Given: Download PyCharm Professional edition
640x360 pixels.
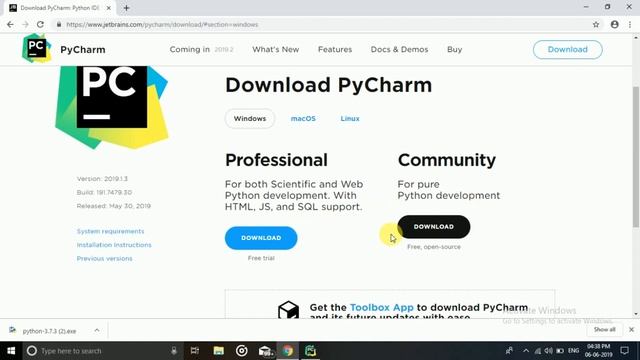Looking at the screenshot, I should 261,238.
